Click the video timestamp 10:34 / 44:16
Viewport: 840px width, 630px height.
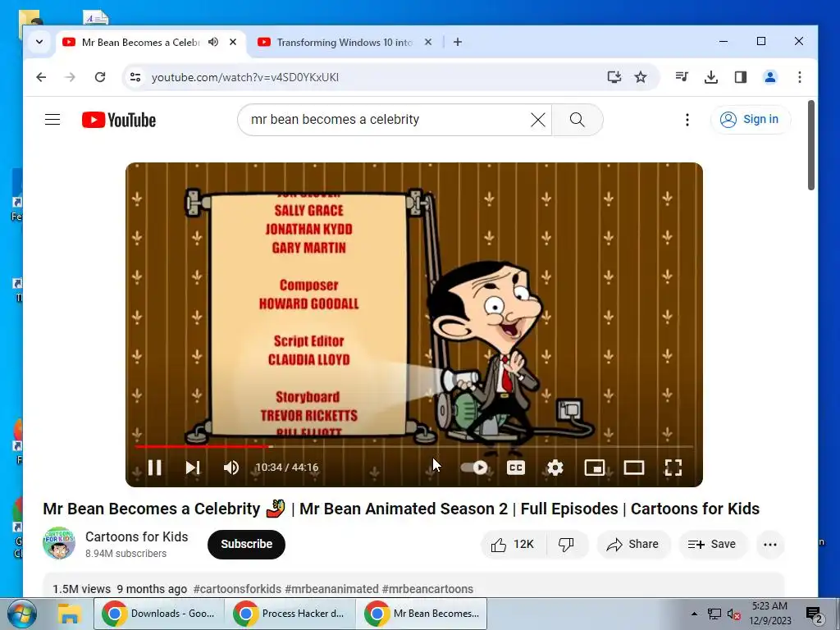286,468
